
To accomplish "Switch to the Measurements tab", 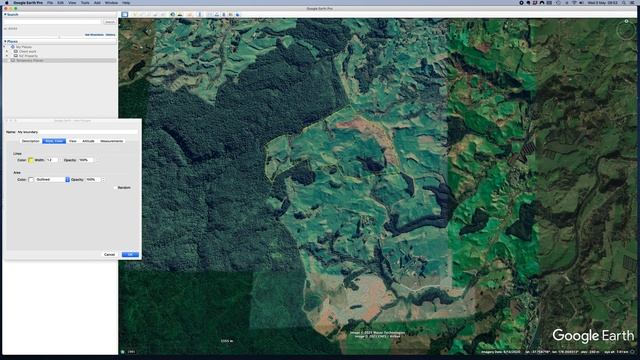I will coord(111,141).
